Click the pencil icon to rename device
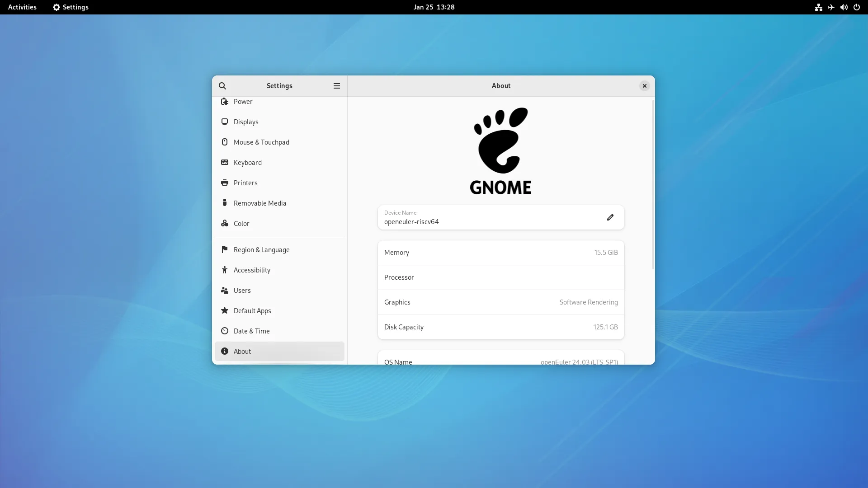The image size is (868, 488). coord(610,217)
